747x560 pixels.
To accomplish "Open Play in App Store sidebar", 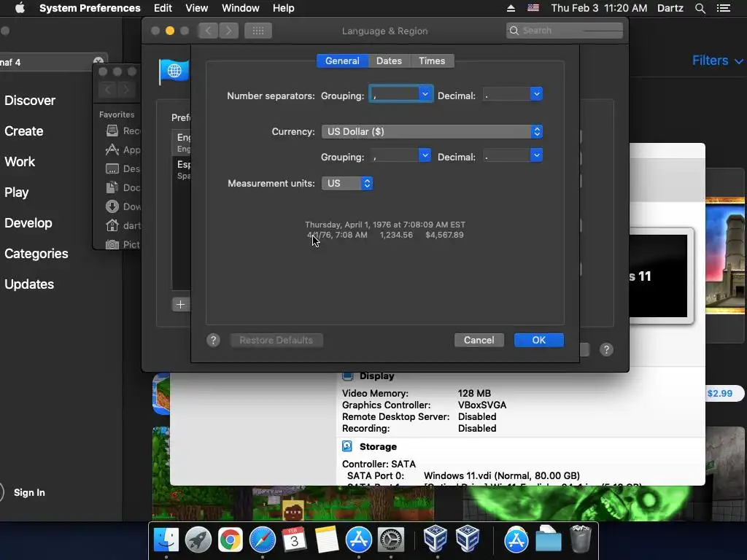I will pos(17,192).
